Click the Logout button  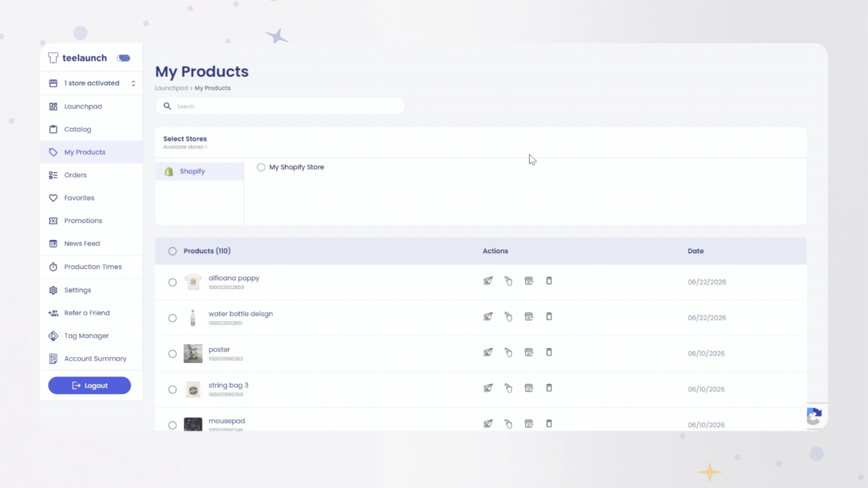tap(90, 386)
